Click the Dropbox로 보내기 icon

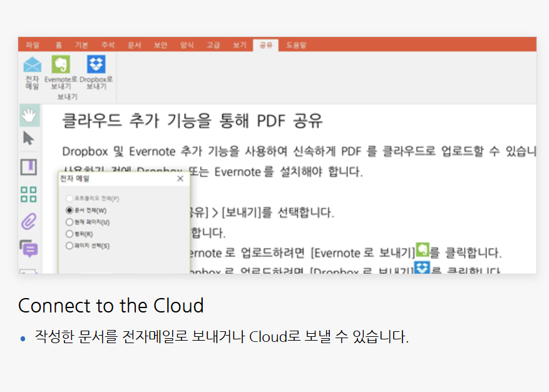pos(96,64)
